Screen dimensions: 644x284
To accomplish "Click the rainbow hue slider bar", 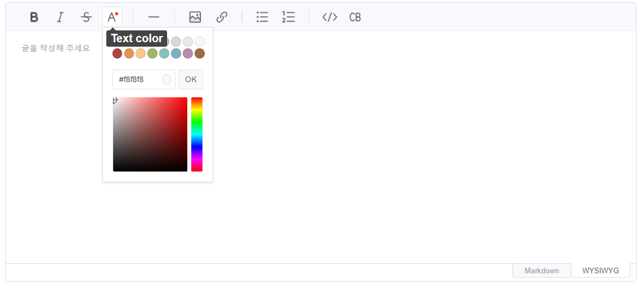I will click(x=197, y=134).
